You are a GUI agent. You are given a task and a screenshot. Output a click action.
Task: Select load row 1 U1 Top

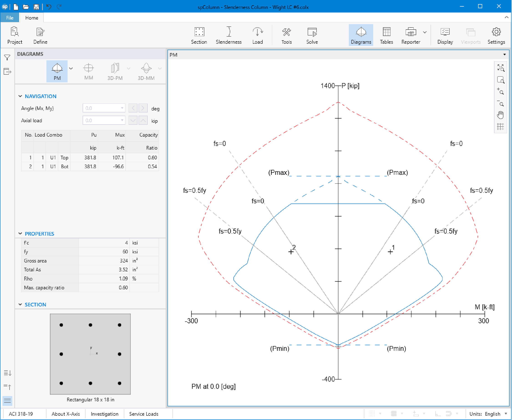pyautogui.click(x=90, y=158)
